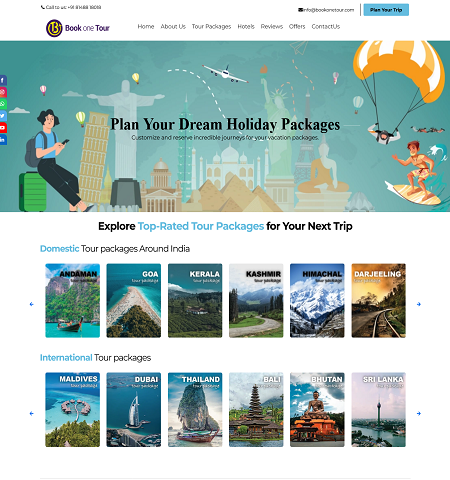Go to the Hotels menu item
Viewport: 450px width, 480px height.
click(246, 26)
